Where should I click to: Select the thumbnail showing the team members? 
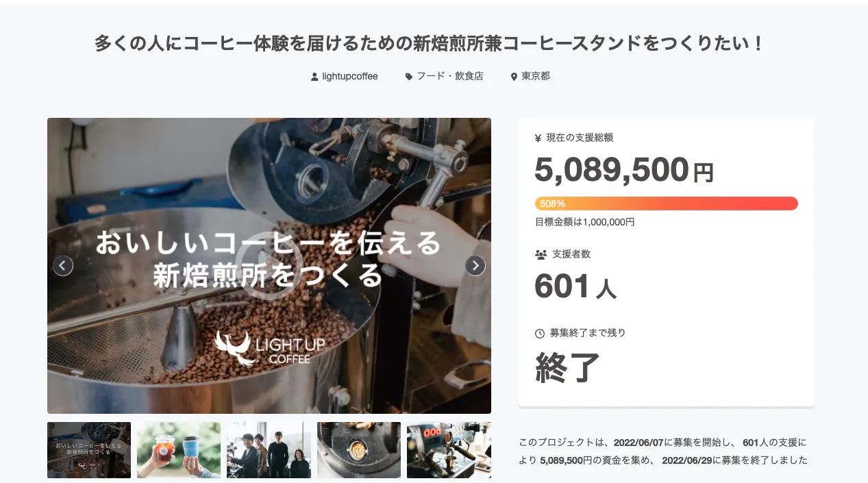[x=269, y=450]
